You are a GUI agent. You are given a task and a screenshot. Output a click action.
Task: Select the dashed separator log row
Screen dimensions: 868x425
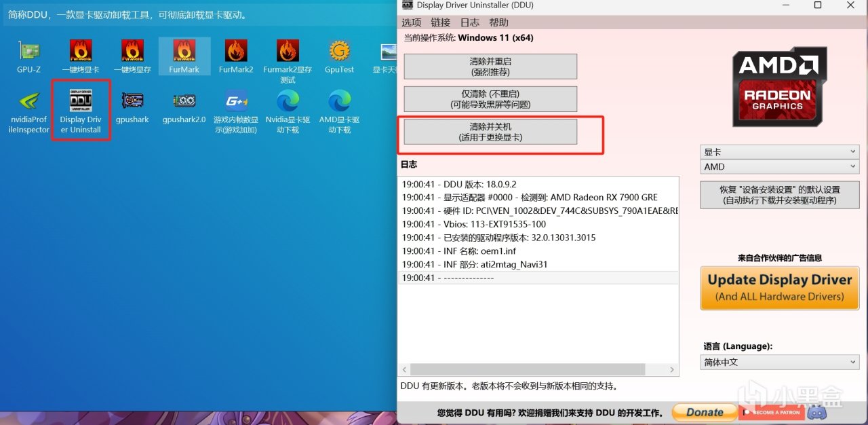[538, 278]
